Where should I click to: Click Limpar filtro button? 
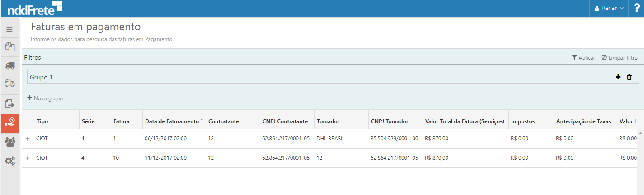(619, 58)
